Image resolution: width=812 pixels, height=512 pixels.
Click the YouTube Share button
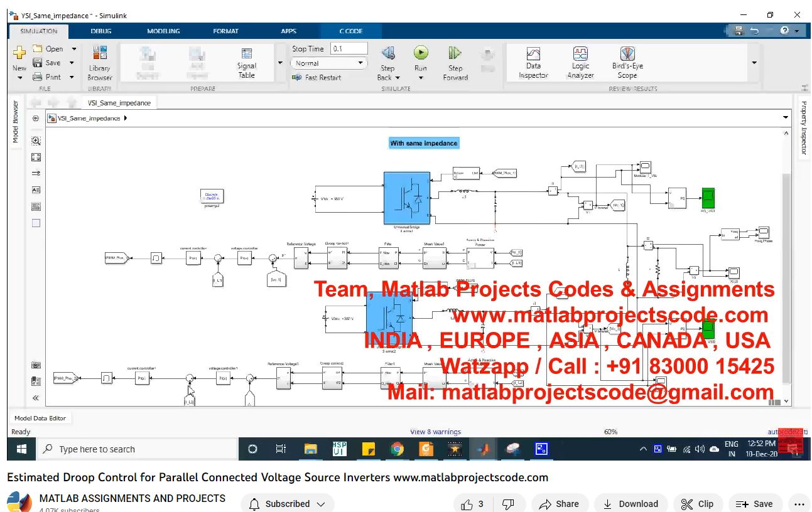click(x=560, y=504)
